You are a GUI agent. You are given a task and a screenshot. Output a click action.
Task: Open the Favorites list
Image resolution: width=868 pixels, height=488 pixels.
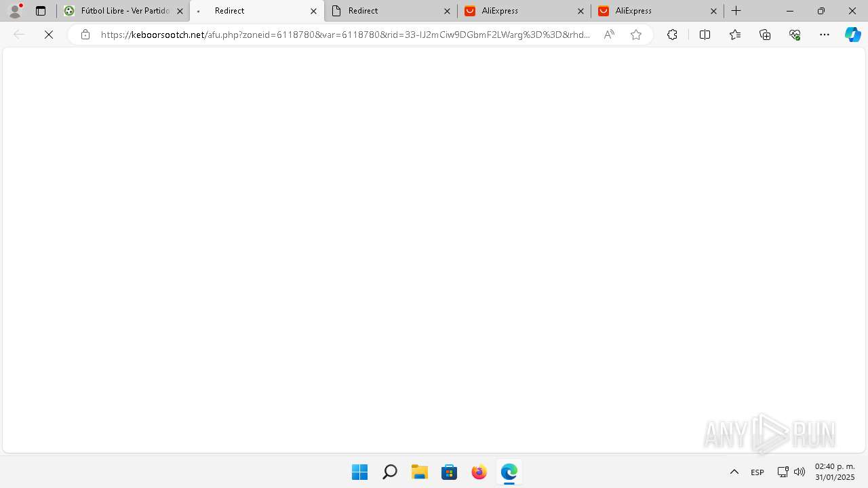(x=735, y=35)
